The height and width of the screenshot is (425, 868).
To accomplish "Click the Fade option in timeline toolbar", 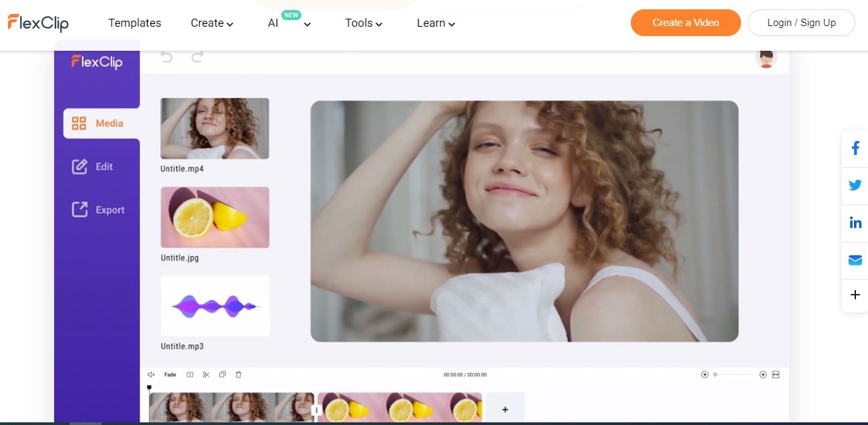I will 170,375.
